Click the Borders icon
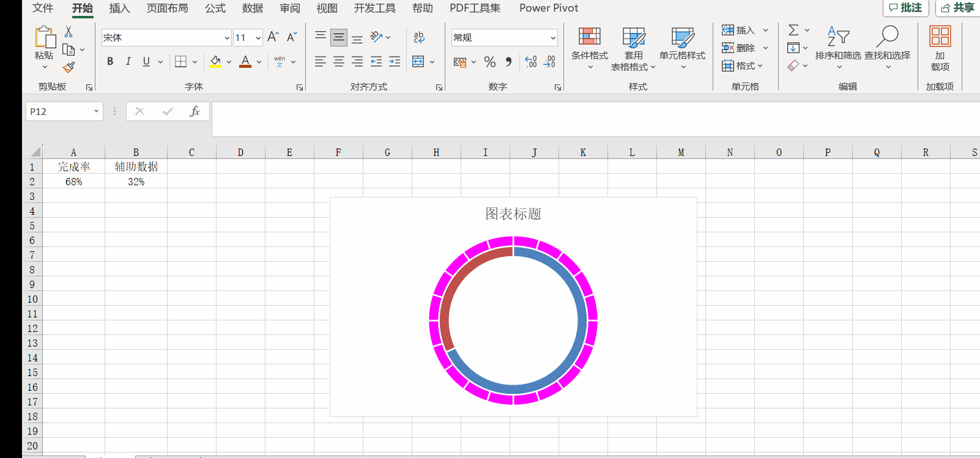Screen dimensions: 980x458 point(180,61)
